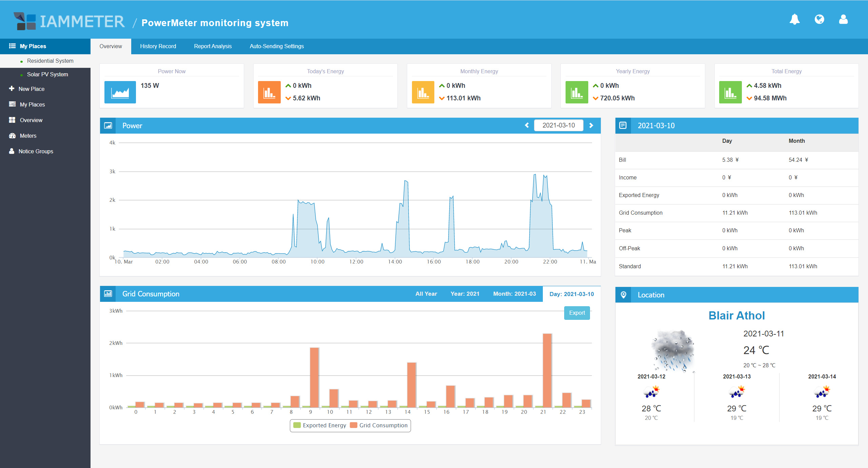Go to previous day in Power chart
This screenshot has height=468, width=868.
pyautogui.click(x=527, y=125)
